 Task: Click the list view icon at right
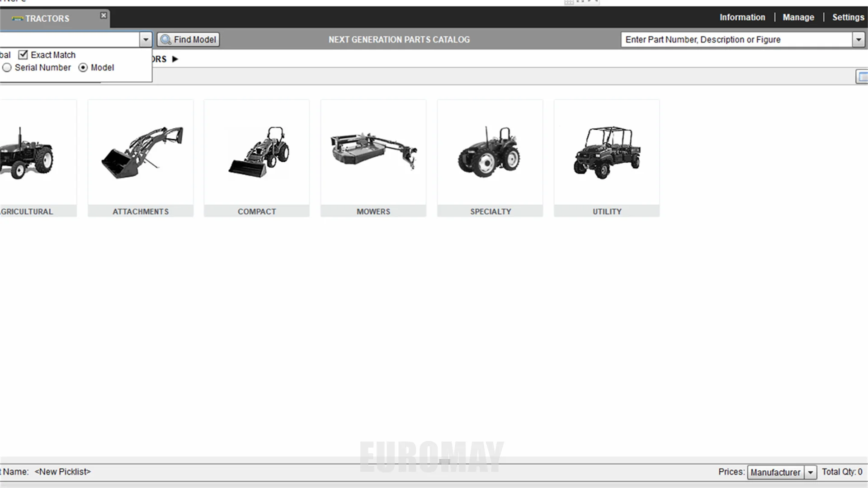(863, 77)
